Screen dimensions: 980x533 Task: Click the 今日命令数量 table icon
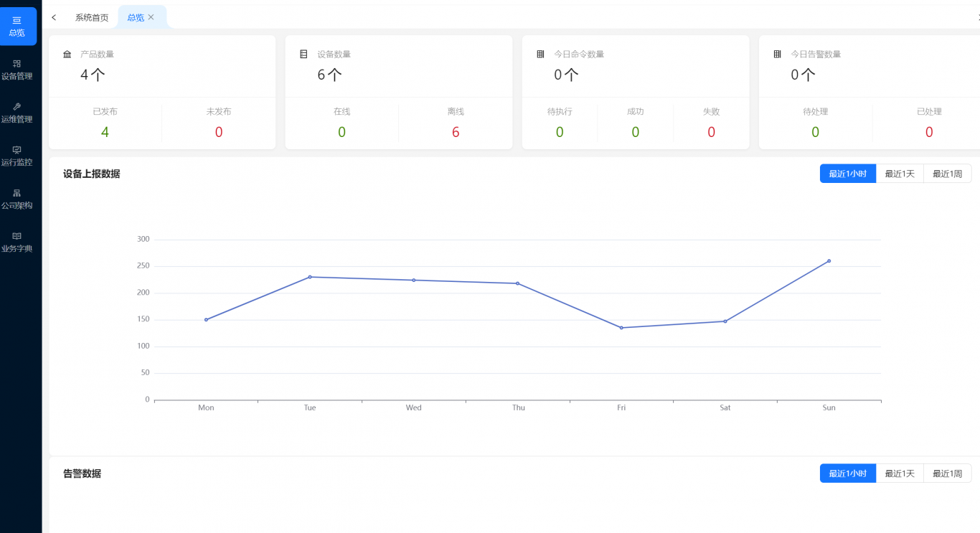point(540,55)
